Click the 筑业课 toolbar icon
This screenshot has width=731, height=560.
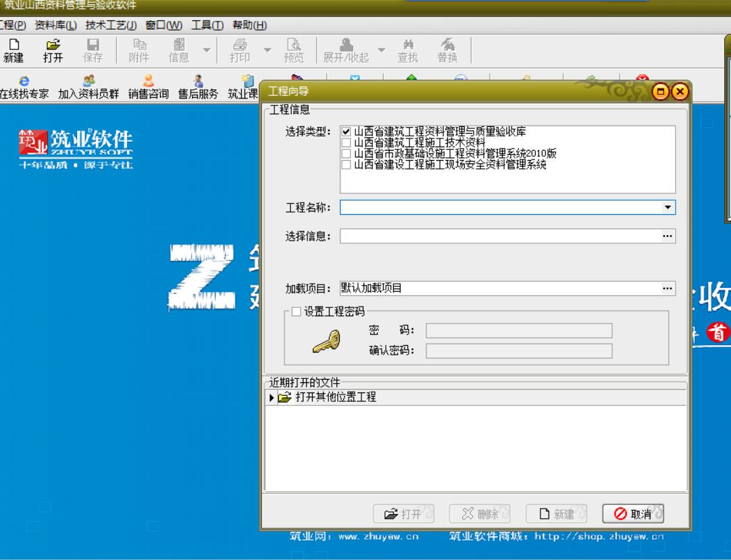(x=243, y=87)
